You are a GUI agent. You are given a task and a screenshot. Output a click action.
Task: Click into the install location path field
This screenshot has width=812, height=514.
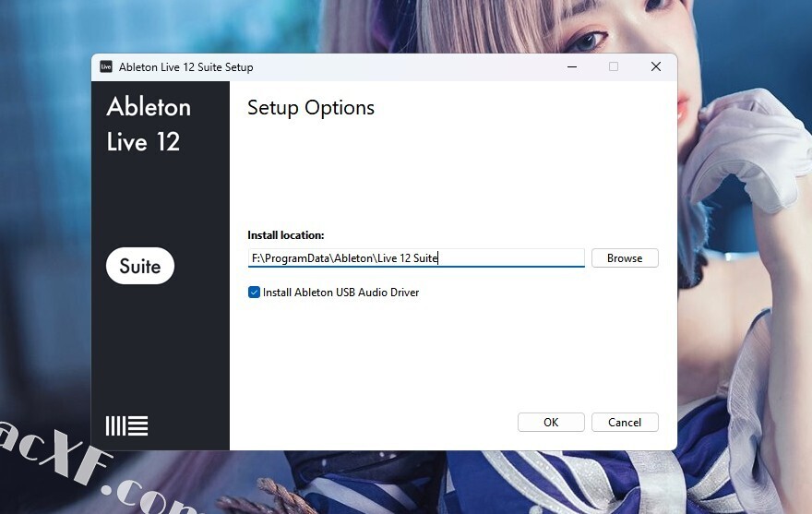(x=416, y=258)
